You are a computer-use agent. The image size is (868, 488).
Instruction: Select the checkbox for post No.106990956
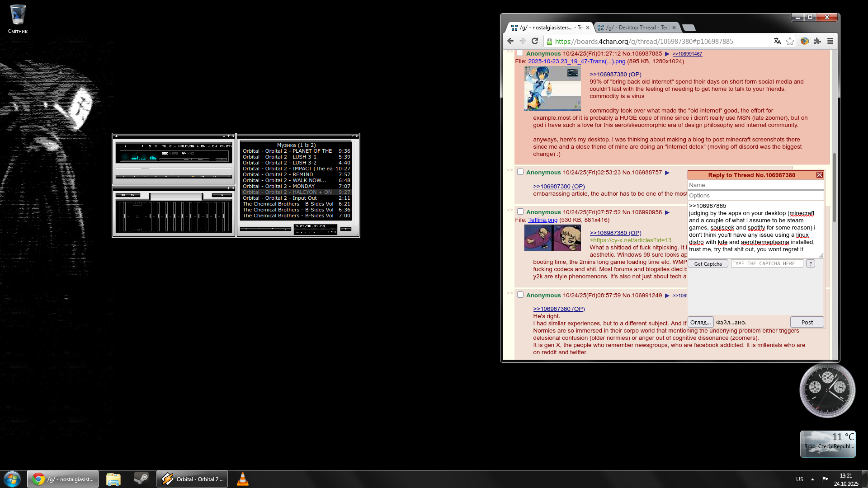520,212
